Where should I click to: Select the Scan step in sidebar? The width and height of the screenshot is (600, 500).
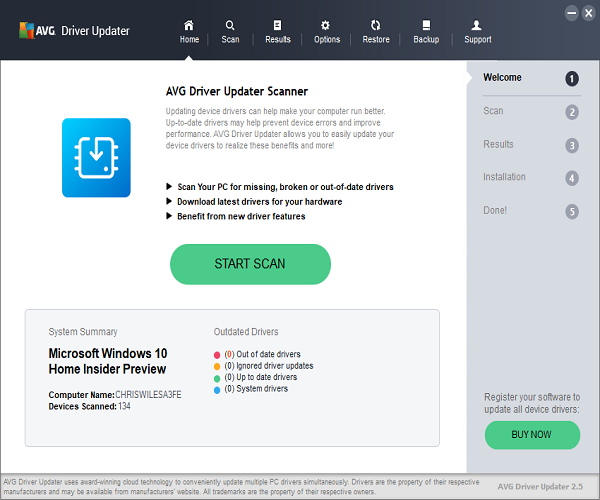pos(493,111)
